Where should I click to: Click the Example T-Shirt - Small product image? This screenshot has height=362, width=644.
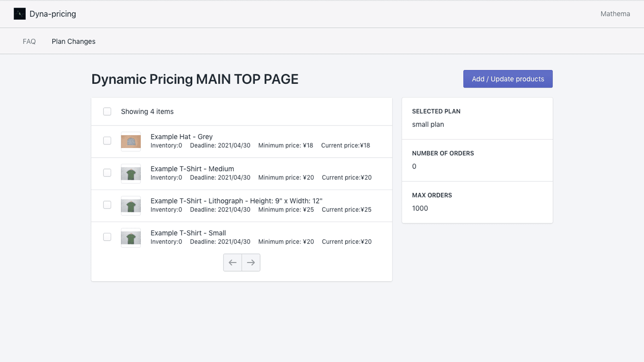(130, 238)
